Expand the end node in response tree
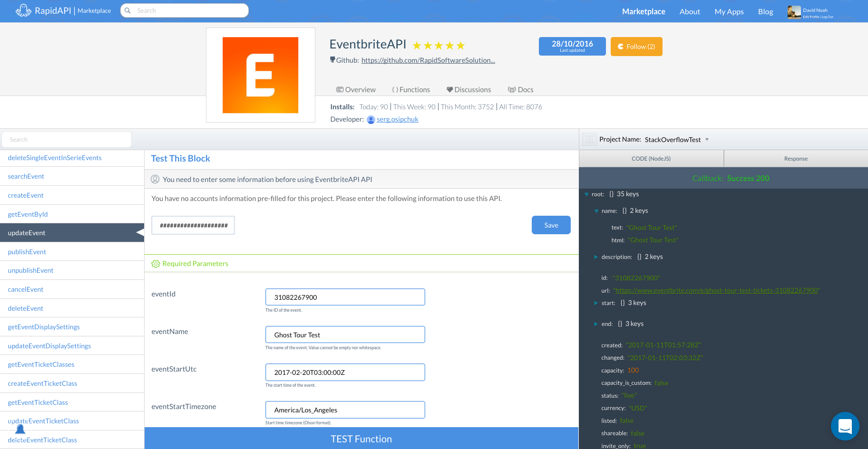868x449 pixels. point(596,324)
